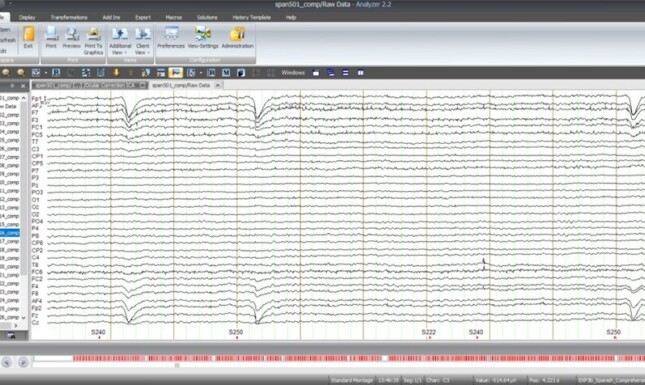Screen dimensions: 645x385
Task: Click the round navigate-forward button at bottom left
Action: click(x=23, y=362)
